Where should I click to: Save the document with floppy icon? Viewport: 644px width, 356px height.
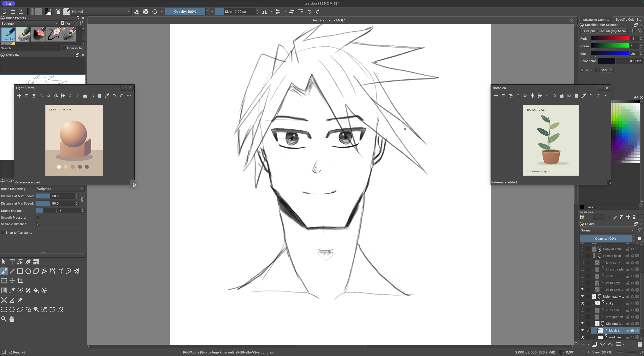pyautogui.click(x=21, y=12)
